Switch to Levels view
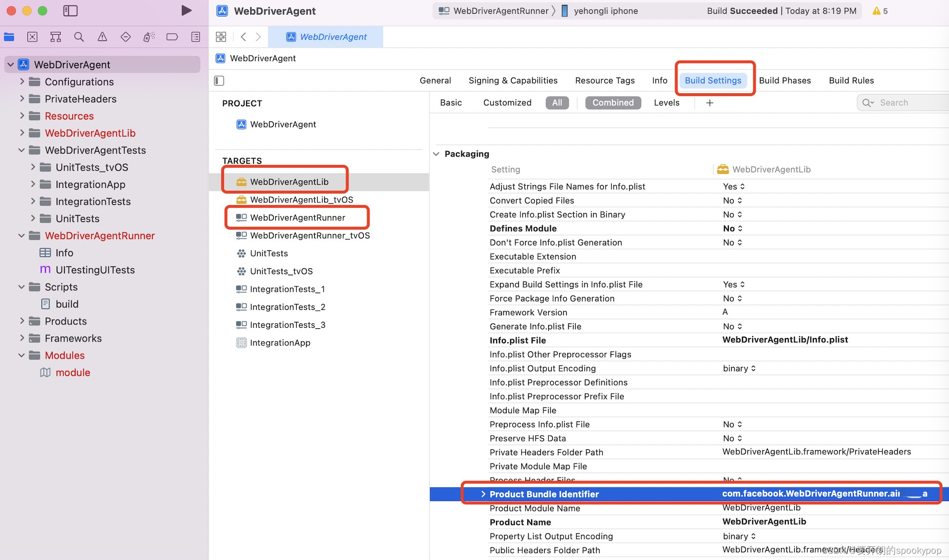The width and height of the screenshot is (949, 560). pyautogui.click(x=666, y=103)
